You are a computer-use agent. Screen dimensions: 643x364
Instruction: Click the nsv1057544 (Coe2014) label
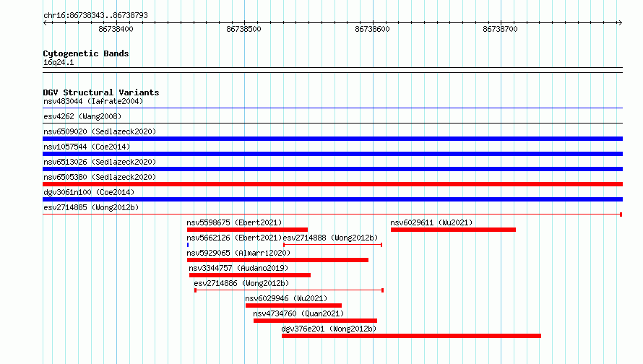[x=87, y=147]
